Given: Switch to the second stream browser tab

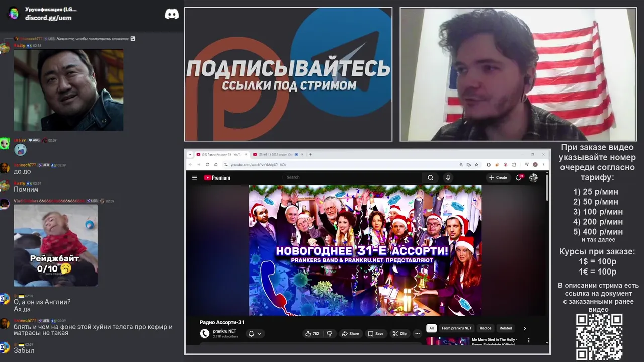Looking at the screenshot, I should click(277, 154).
